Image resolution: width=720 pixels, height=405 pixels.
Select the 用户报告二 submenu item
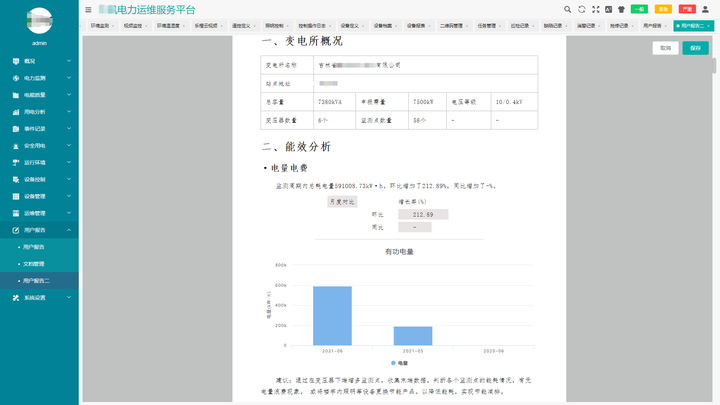(39, 281)
